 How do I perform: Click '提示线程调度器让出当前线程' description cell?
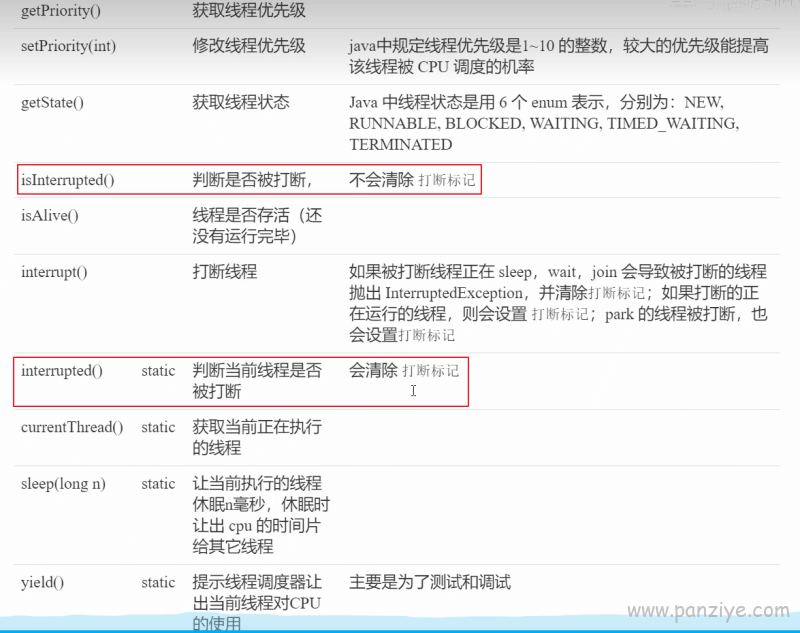point(257,602)
